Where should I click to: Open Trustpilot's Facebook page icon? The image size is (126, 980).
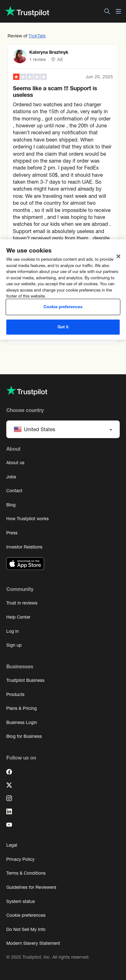pyautogui.click(x=9, y=771)
